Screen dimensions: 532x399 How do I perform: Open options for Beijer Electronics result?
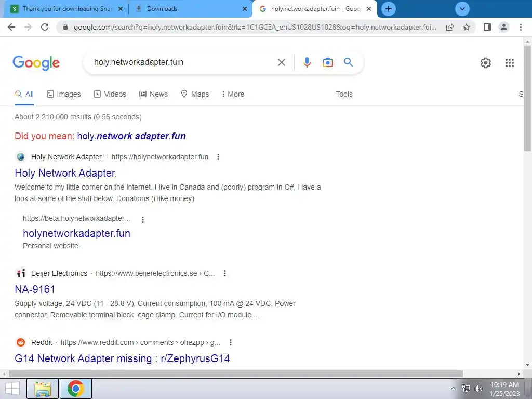tap(224, 273)
